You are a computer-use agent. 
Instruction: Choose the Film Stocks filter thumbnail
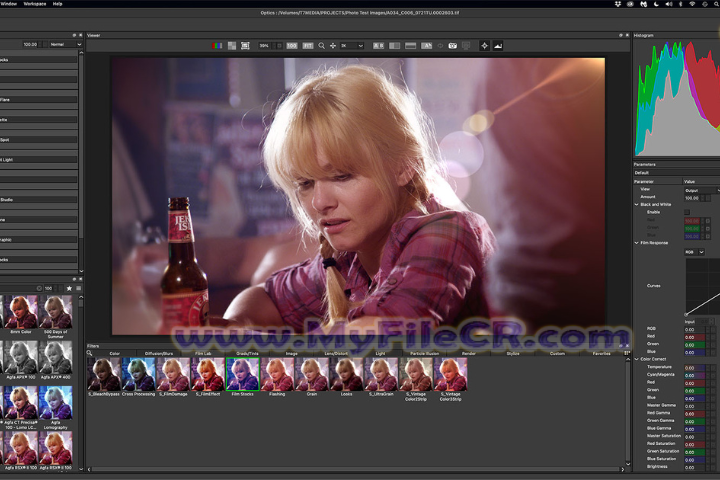[x=242, y=374]
